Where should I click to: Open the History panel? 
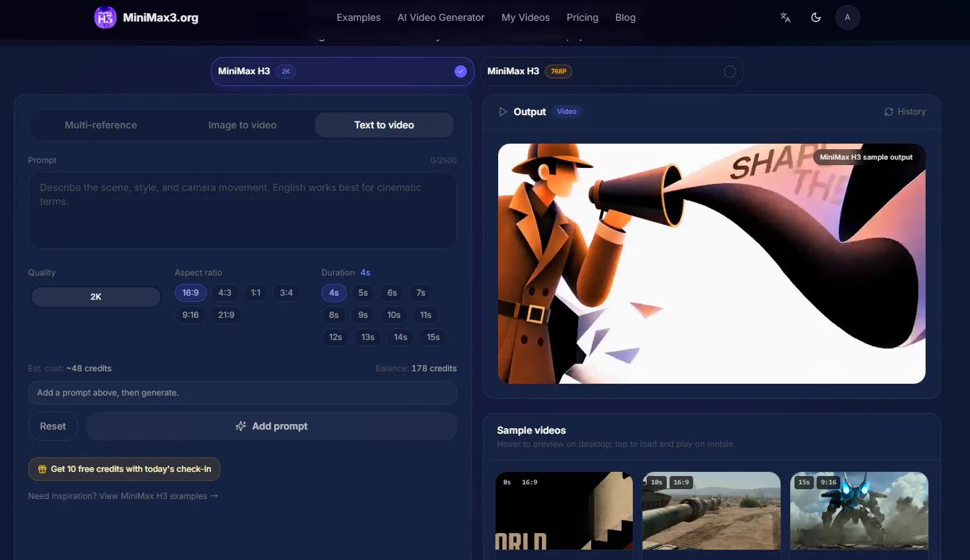905,112
